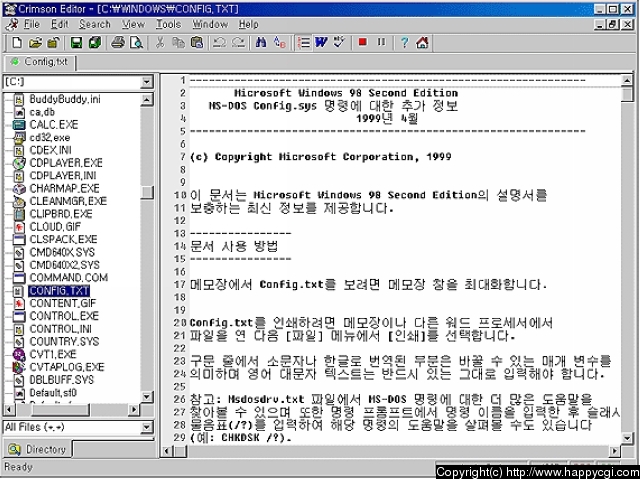Select CALC.EXE in the file list
The image size is (640, 479).
[x=53, y=125]
